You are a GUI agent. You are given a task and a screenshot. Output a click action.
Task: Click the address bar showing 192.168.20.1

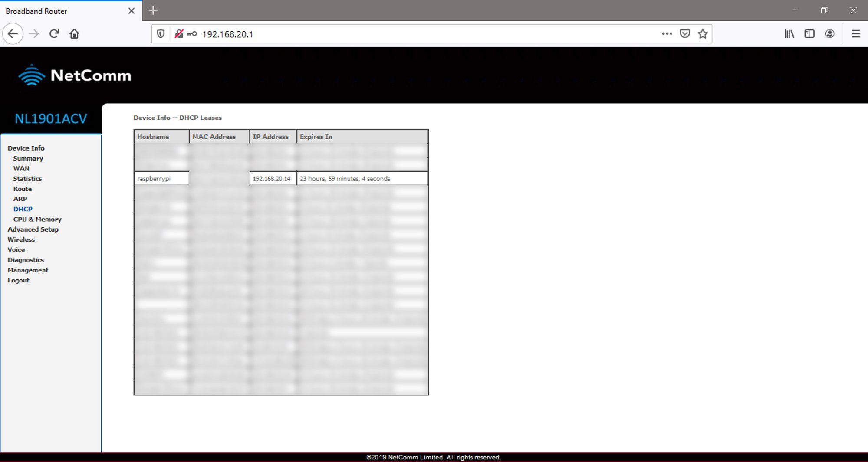point(391,34)
